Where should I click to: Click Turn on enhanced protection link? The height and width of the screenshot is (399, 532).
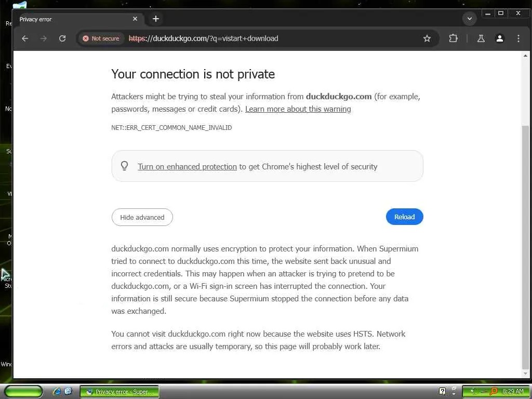click(x=187, y=167)
